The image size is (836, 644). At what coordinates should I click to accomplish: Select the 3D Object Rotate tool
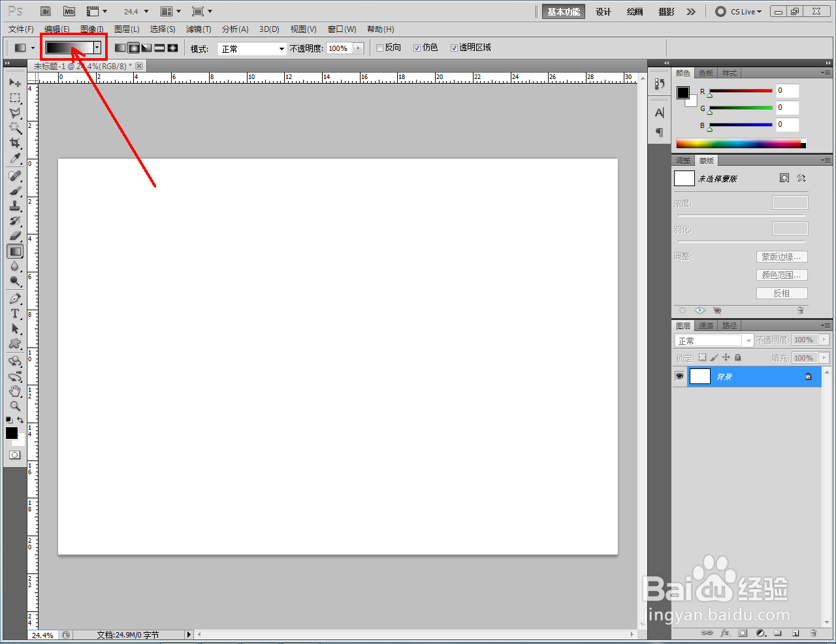[x=15, y=361]
